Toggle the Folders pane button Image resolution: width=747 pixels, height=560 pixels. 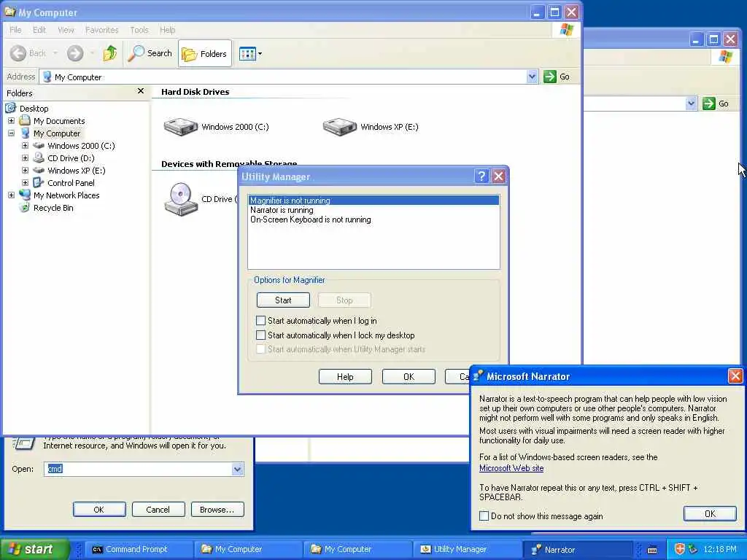205,54
